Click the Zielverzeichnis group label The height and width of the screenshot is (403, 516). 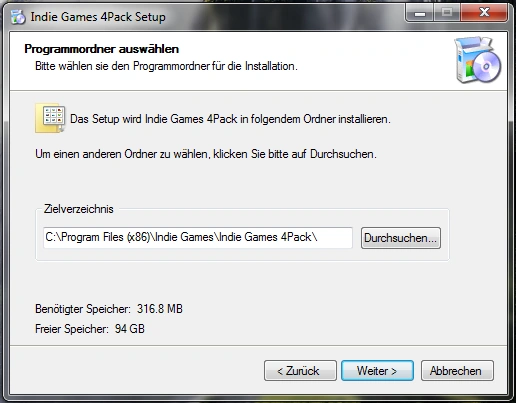[x=79, y=209]
